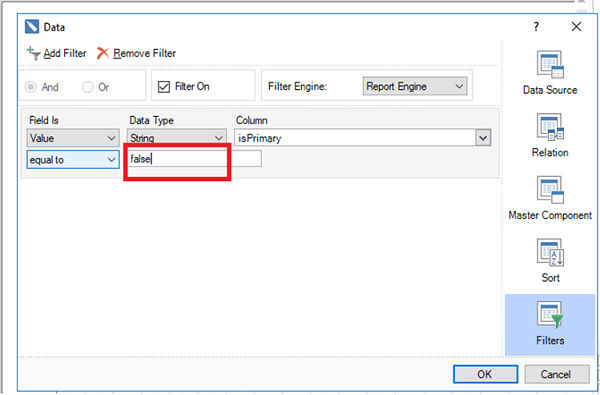Confirm with the OK button

pos(485,374)
